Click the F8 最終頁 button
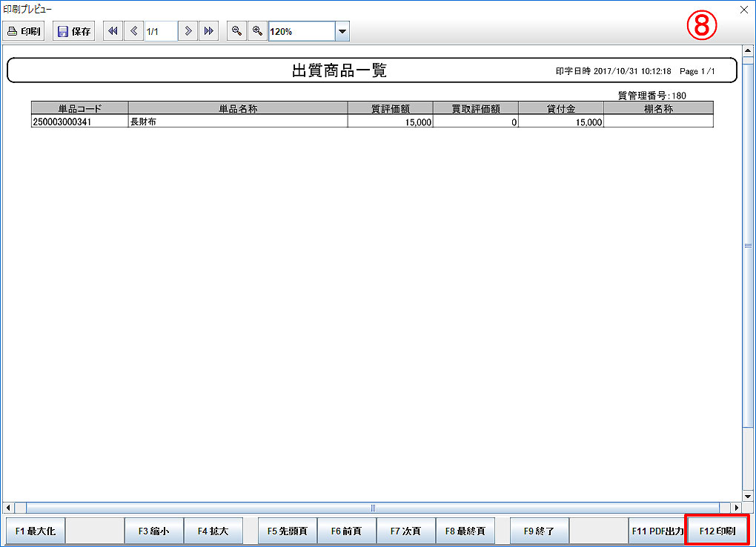Screen dimensions: 756x547 465,531
